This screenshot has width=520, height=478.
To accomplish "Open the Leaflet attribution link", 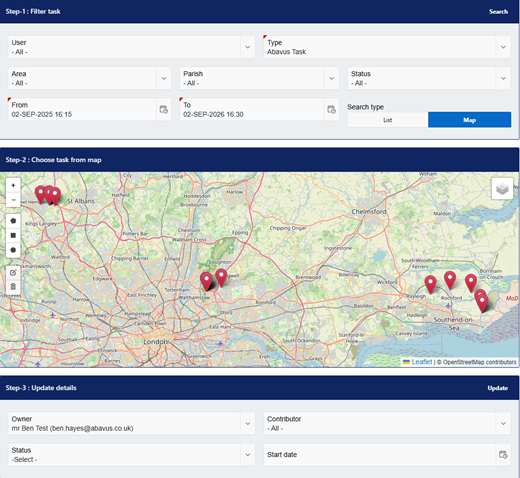I will 421,362.
